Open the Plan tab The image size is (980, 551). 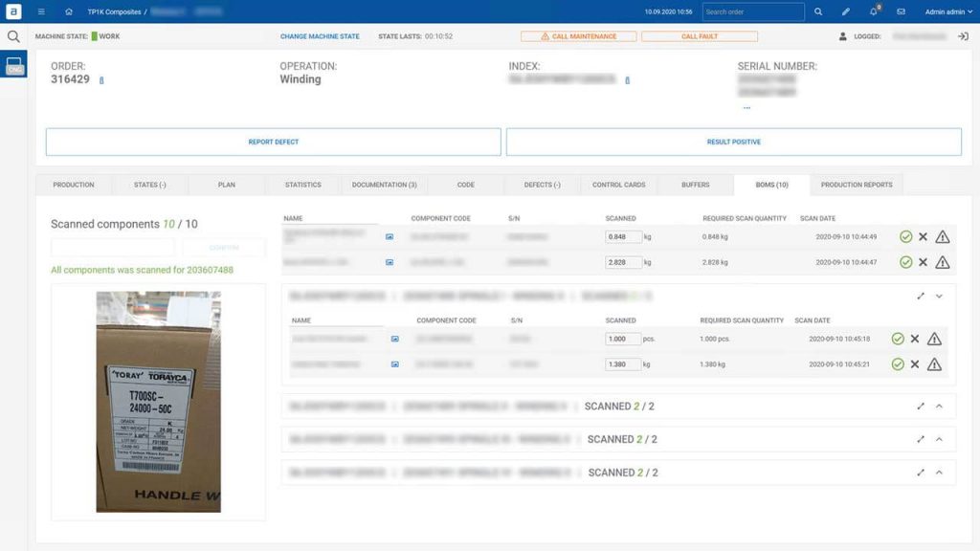pyautogui.click(x=226, y=185)
